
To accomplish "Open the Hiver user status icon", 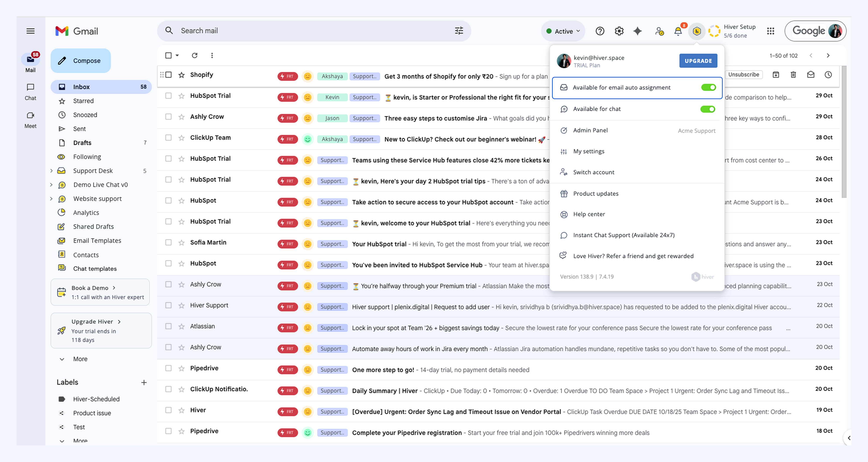I will [659, 31].
